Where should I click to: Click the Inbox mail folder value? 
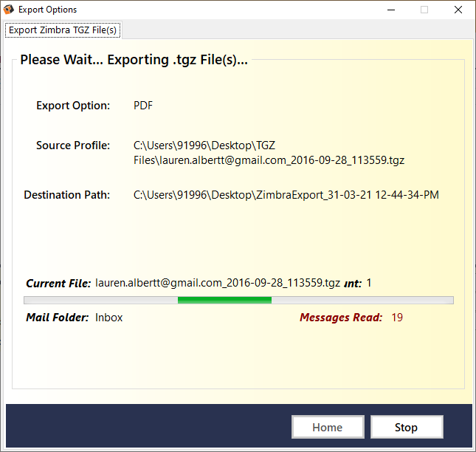point(108,318)
